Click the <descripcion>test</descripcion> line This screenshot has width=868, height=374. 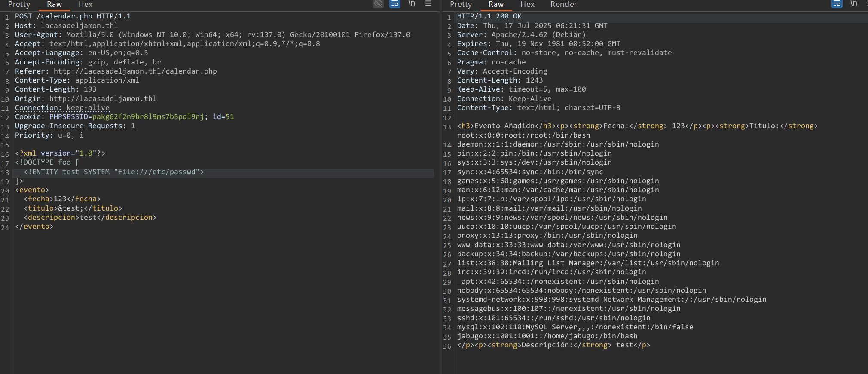(90, 217)
